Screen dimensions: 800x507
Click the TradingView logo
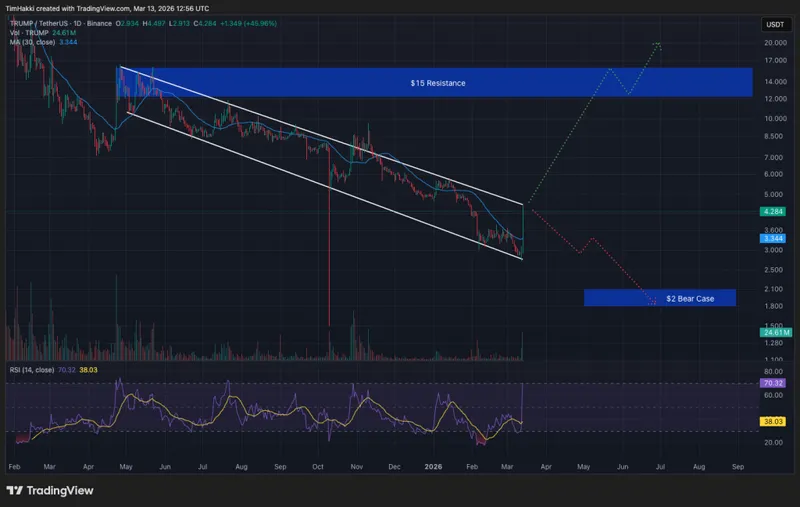coord(50,491)
